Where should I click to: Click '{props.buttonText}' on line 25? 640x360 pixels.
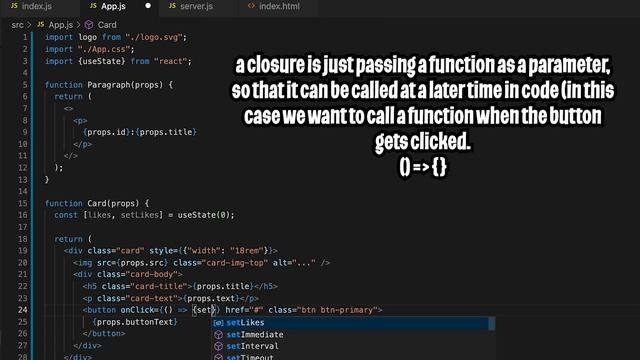pyautogui.click(x=135, y=322)
